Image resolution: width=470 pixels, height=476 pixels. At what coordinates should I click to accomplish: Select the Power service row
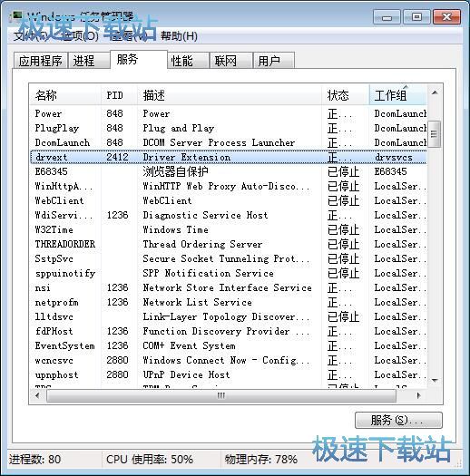click(228, 113)
